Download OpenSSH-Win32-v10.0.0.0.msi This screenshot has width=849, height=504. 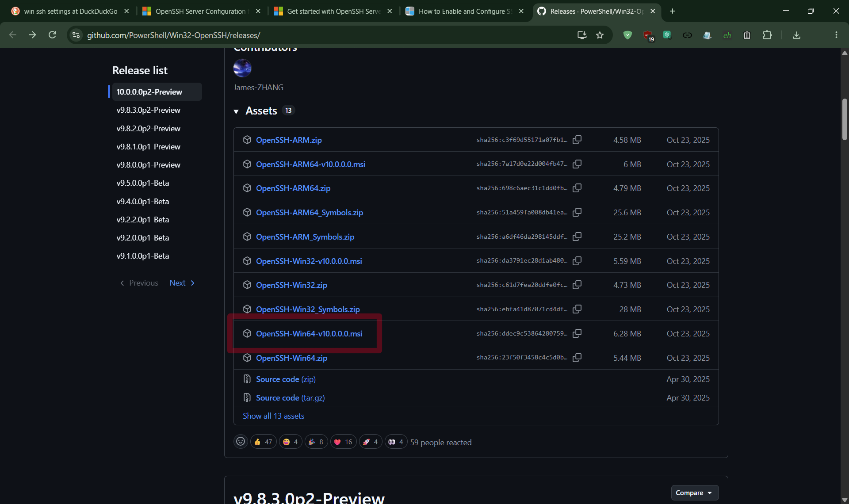[309, 261]
